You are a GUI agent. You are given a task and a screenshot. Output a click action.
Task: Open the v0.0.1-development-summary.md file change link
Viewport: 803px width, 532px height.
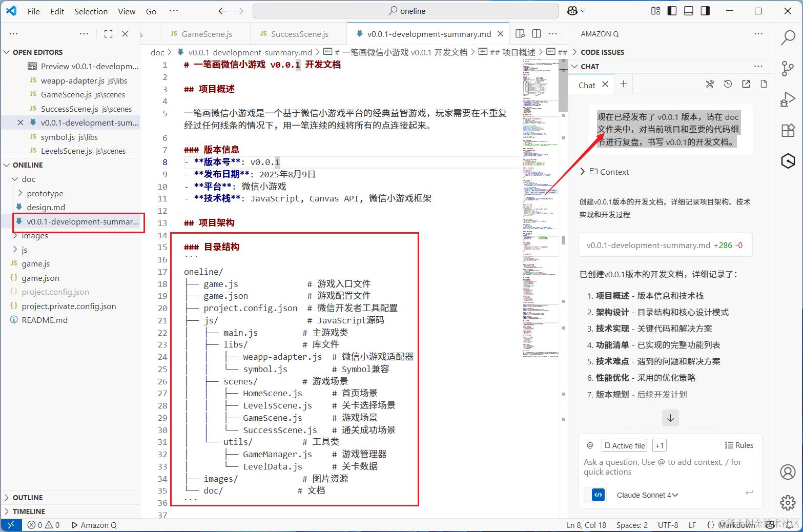pyautogui.click(x=665, y=245)
